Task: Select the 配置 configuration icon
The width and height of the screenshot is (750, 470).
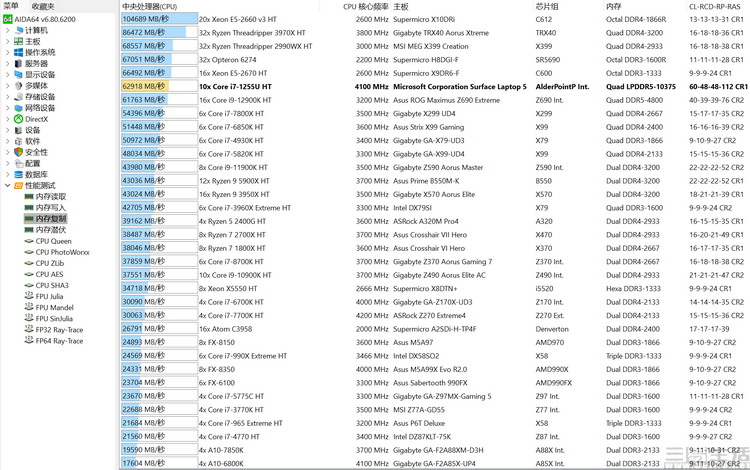Action: click(19, 163)
